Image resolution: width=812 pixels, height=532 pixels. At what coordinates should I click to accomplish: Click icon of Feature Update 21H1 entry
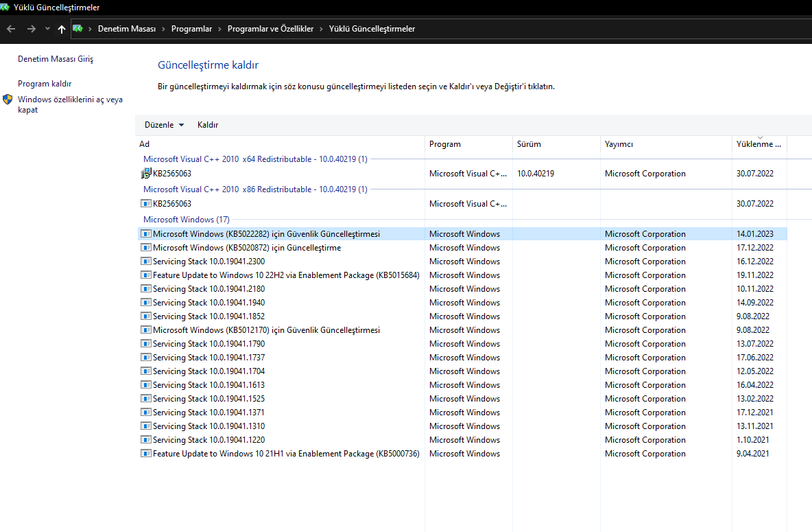point(146,454)
